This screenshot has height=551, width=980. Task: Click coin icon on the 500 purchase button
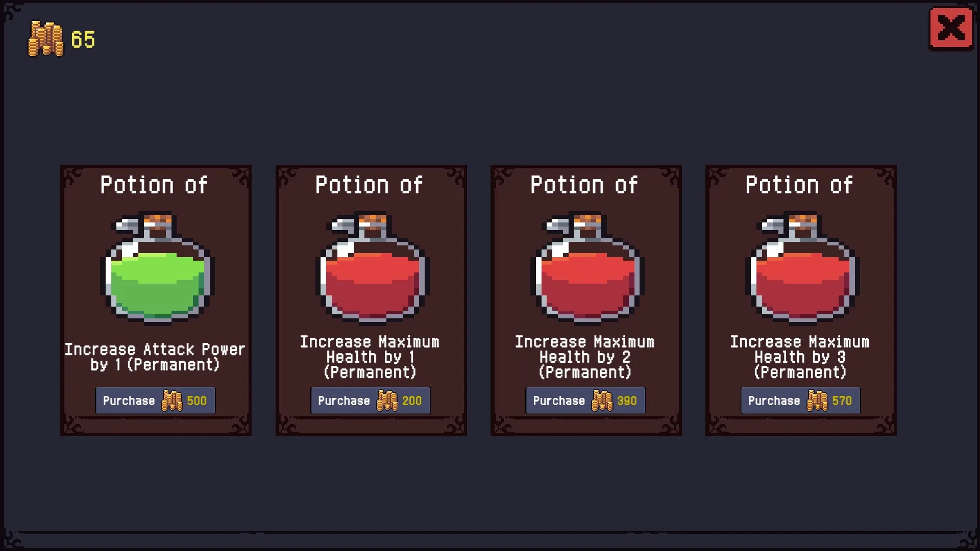click(x=171, y=400)
